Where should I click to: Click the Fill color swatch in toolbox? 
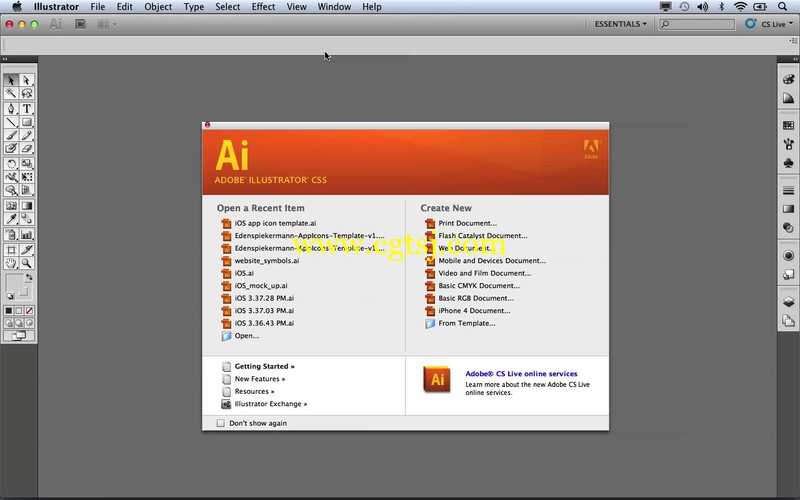pyautogui.click(x=14, y=282)
